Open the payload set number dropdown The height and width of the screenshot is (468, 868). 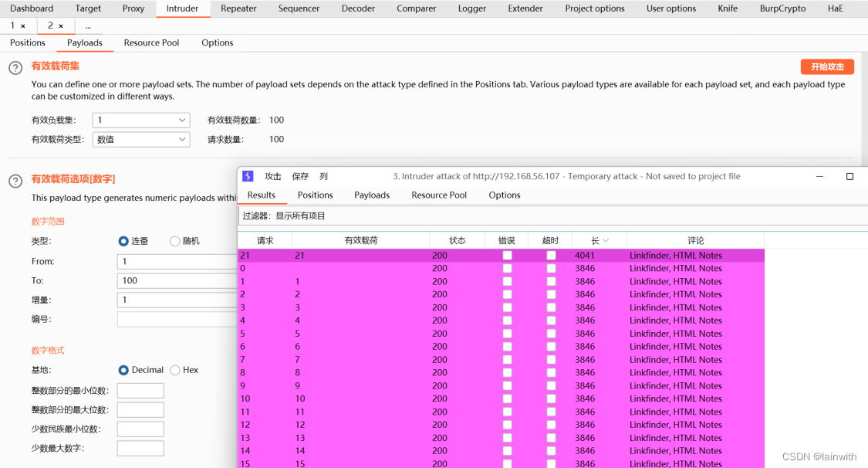(141, 120)
